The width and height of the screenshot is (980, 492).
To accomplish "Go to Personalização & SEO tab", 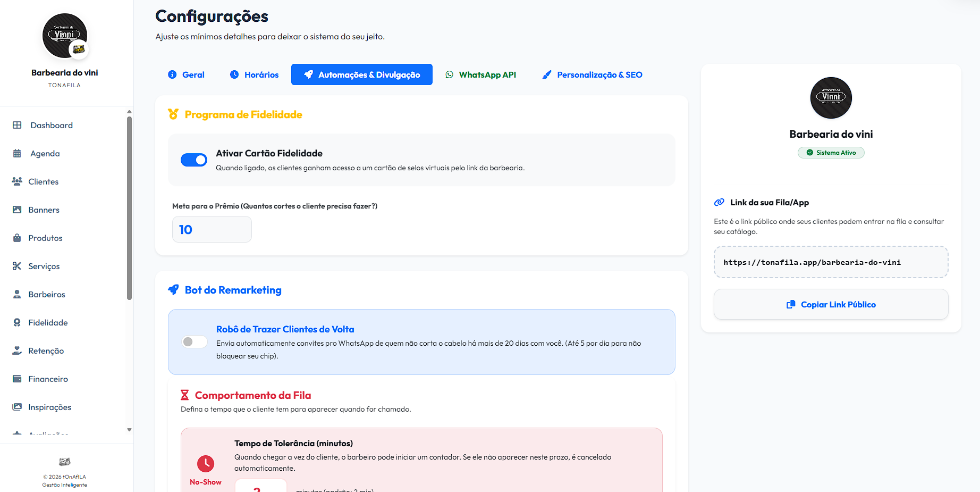I will coord(592,74).
